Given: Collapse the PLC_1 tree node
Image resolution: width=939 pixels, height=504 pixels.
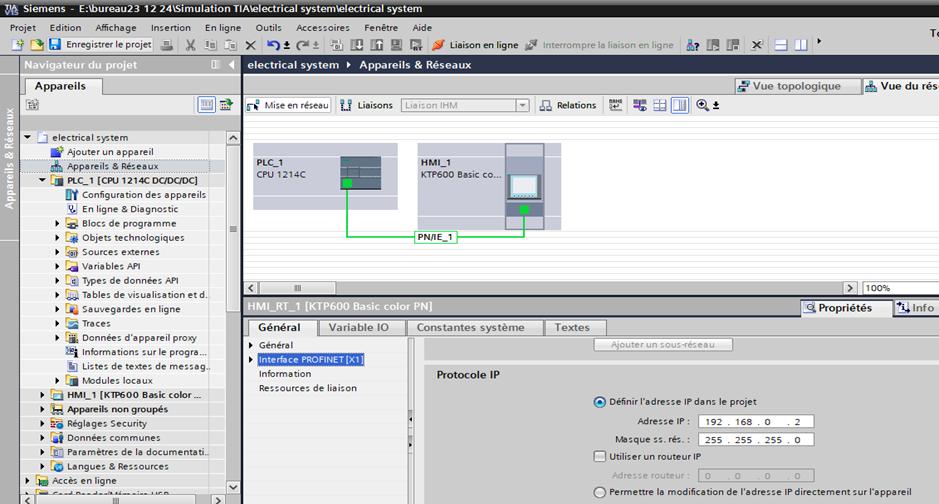Looking at the screenshot, I should click(x=42, y=181).
